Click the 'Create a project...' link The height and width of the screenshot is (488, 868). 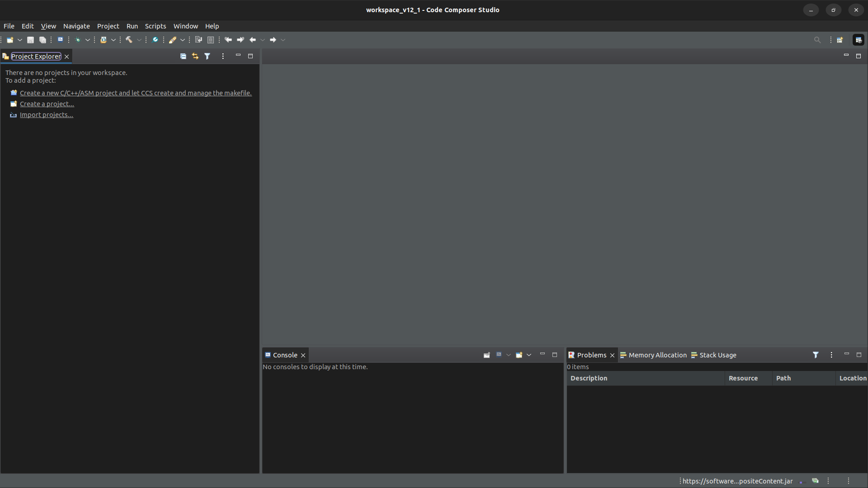click(x=47, y=104)
